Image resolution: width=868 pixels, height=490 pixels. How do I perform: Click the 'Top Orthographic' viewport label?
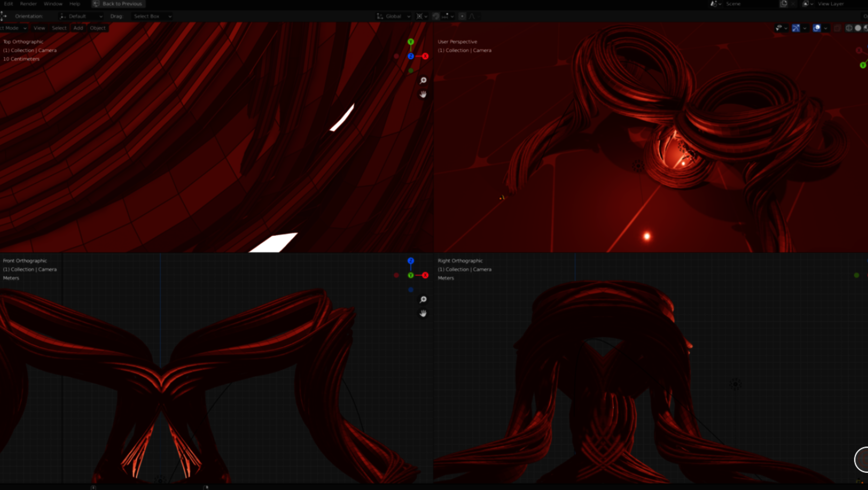23,42
